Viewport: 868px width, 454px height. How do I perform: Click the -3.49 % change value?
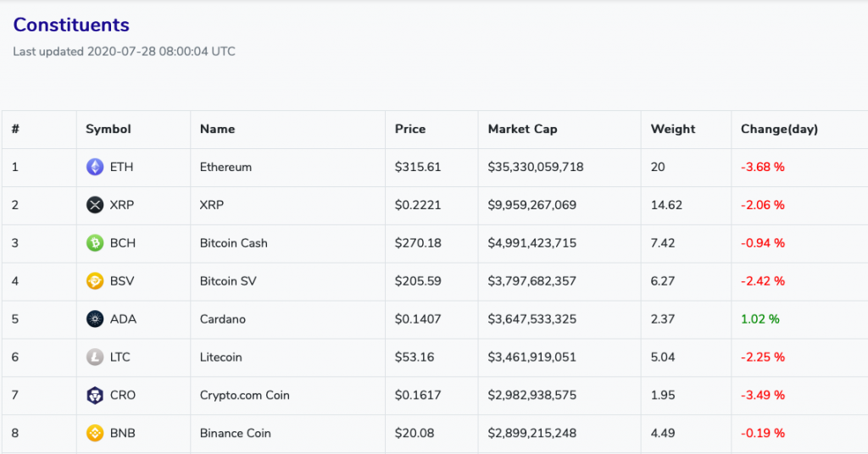click(763, 396)
